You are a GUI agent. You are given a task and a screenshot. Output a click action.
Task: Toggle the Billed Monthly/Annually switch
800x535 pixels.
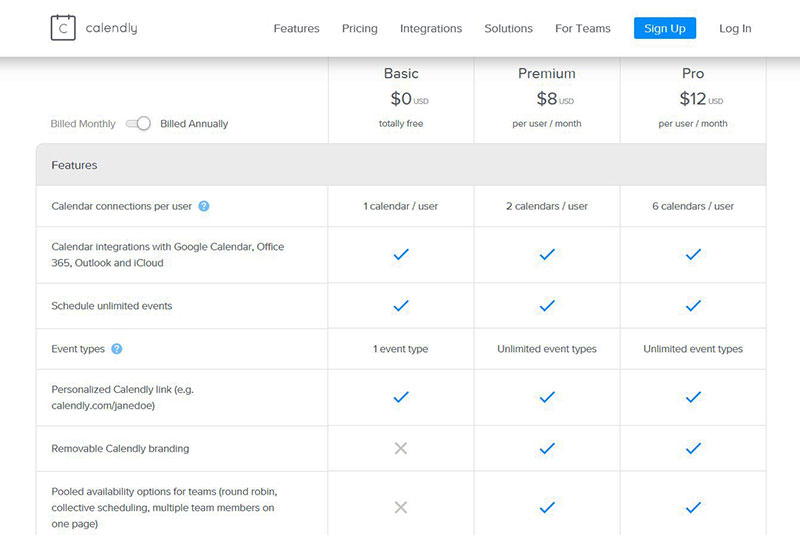(x=138, y=123)
